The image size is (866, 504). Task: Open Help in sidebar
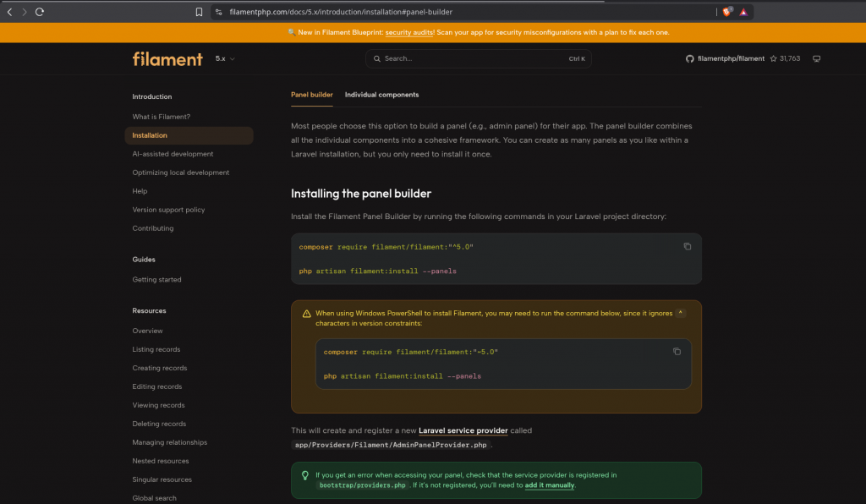click(140, 191)
